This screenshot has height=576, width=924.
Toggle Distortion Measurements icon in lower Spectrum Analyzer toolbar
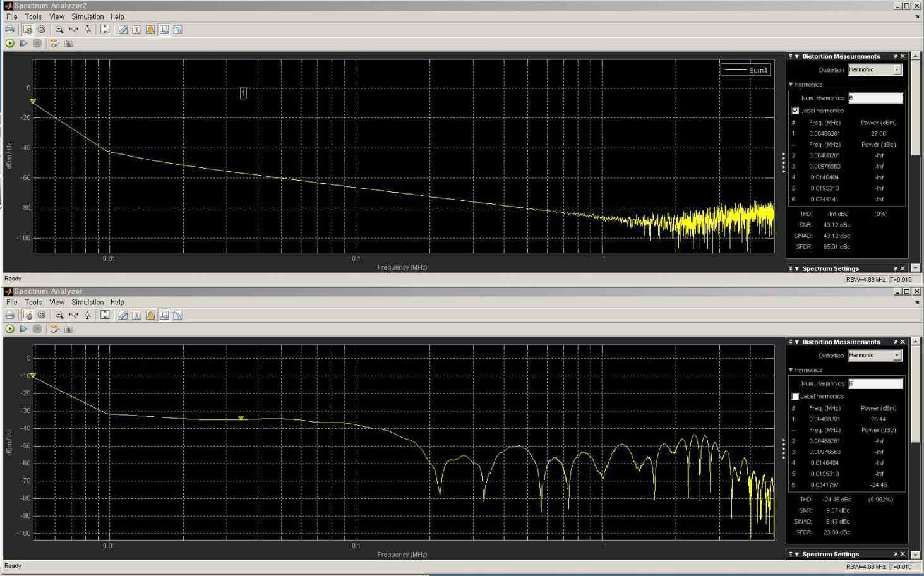[164, 315]
